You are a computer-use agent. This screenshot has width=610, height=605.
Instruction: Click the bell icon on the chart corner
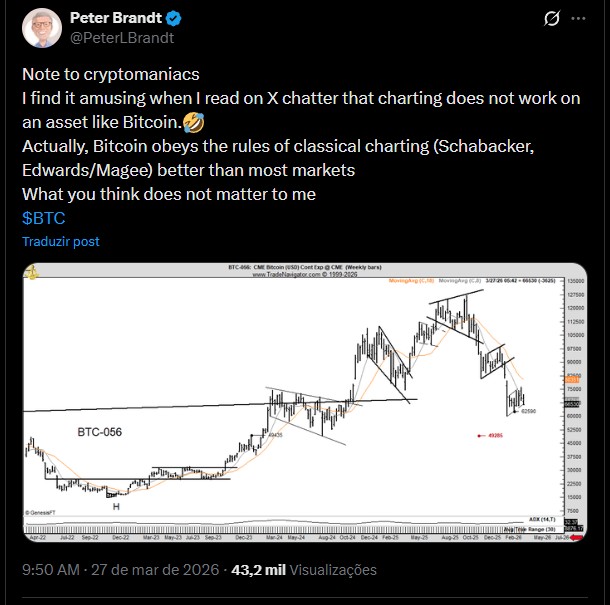click(31, 271)
